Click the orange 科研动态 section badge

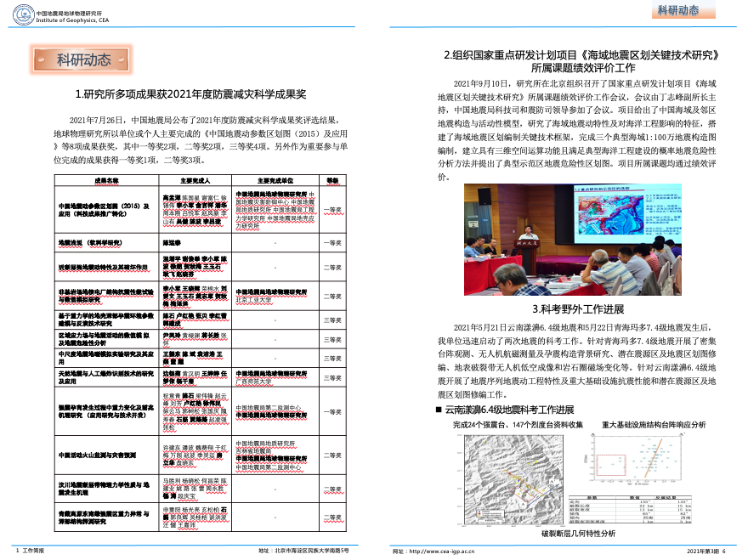[x=83, y=59]
